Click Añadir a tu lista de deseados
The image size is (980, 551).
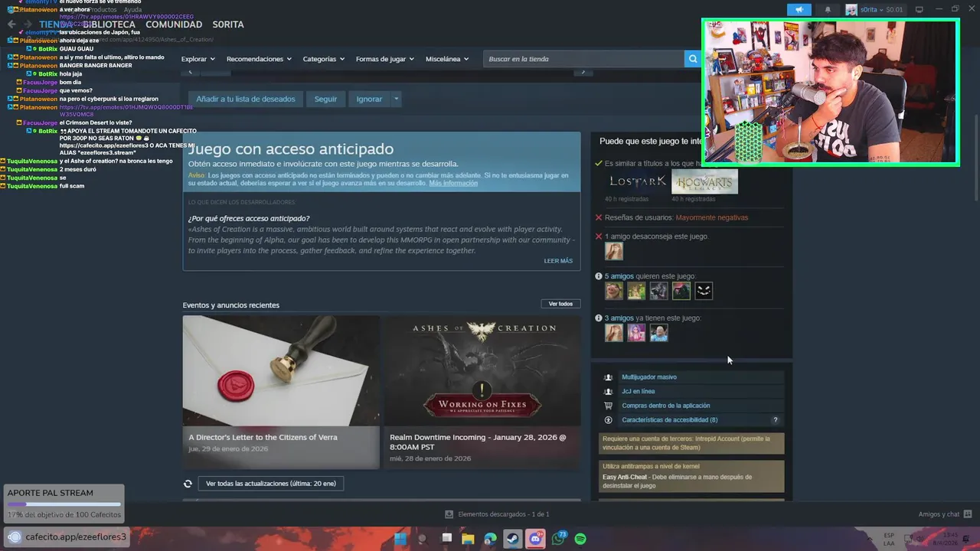point(245,99)
